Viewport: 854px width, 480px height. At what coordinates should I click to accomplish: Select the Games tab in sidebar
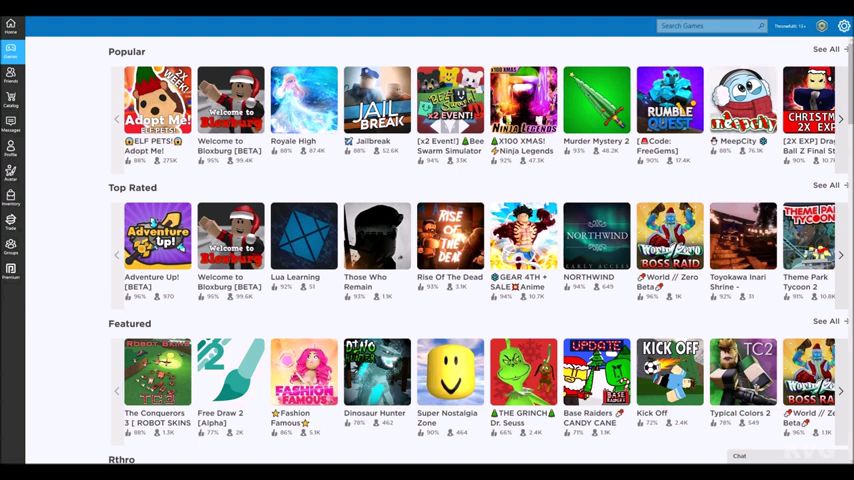(x=11, y=50)
